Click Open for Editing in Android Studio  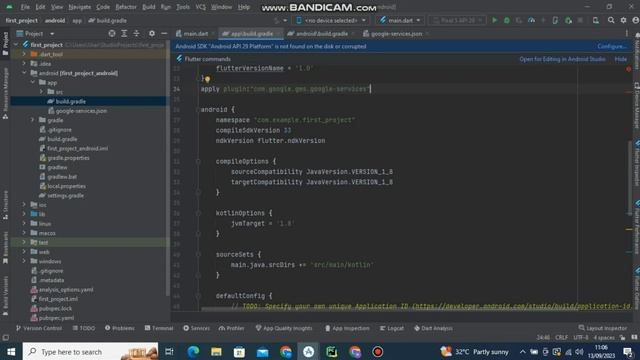562,59
